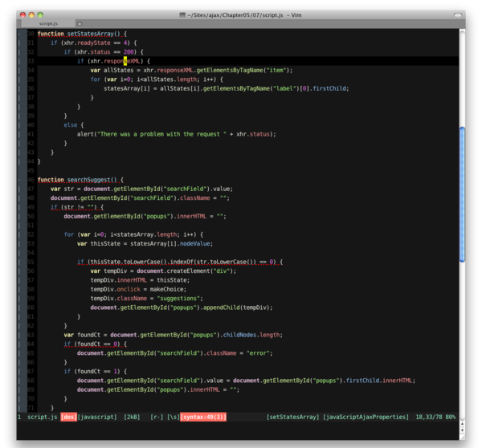
Task: Click the value 200 on line 32
Action: (129, 52)
